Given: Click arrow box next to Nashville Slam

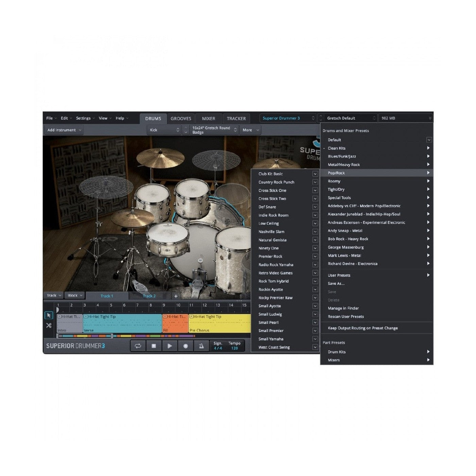Looking at the screenshot, I should (x=315, y=232).
